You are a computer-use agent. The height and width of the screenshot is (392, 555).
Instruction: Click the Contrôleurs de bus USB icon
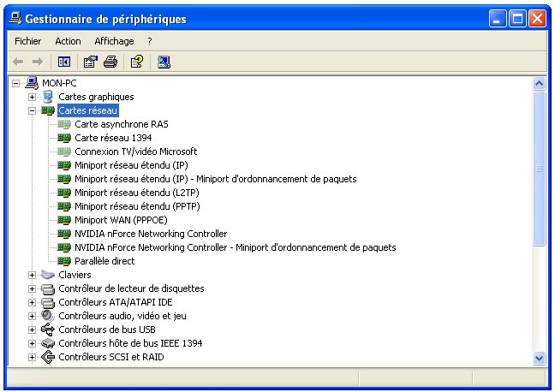point(48,330)
